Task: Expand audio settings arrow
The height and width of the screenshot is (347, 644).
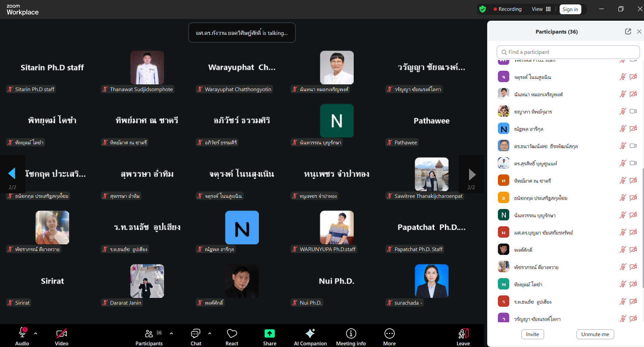Action: tap(36, 333)
